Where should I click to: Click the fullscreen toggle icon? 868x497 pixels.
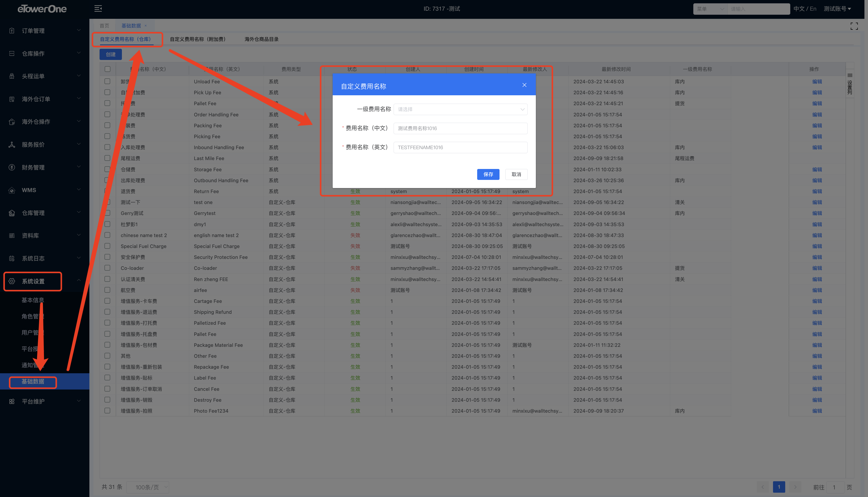pos(854,26)
